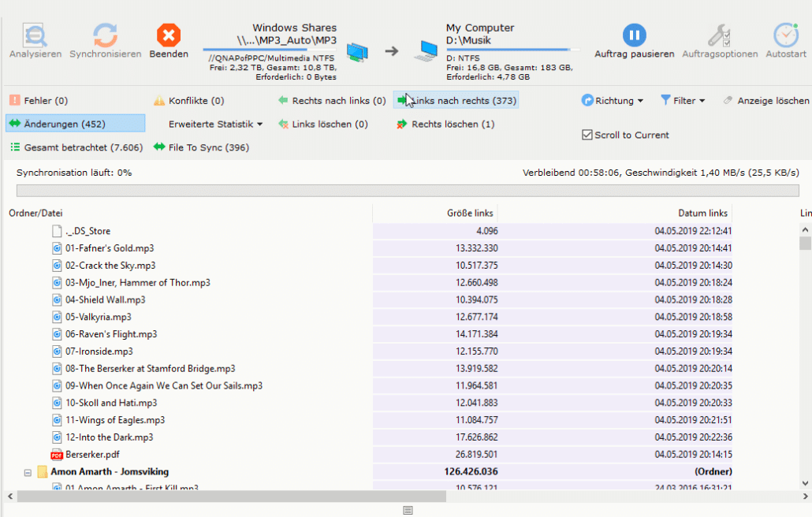Click the Autostart clock icon
The image size is (812, 517).
(785, 35)
